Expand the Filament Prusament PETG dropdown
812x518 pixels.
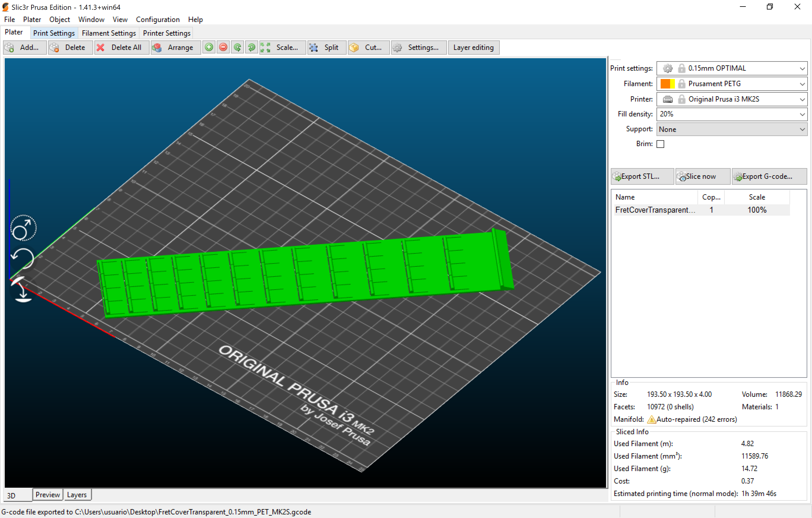[731, 84]
